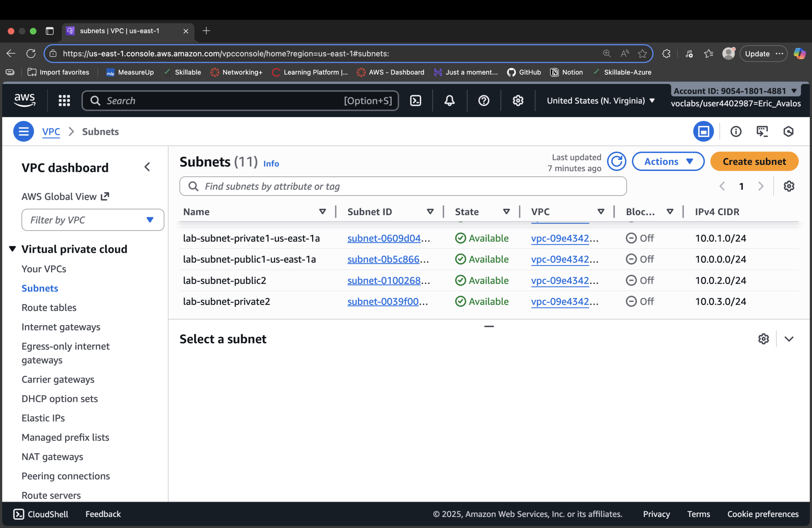The width and height of the screenshot is (812, 528).
Task: Open the AWS services grid menu
Action: point(64,100)
